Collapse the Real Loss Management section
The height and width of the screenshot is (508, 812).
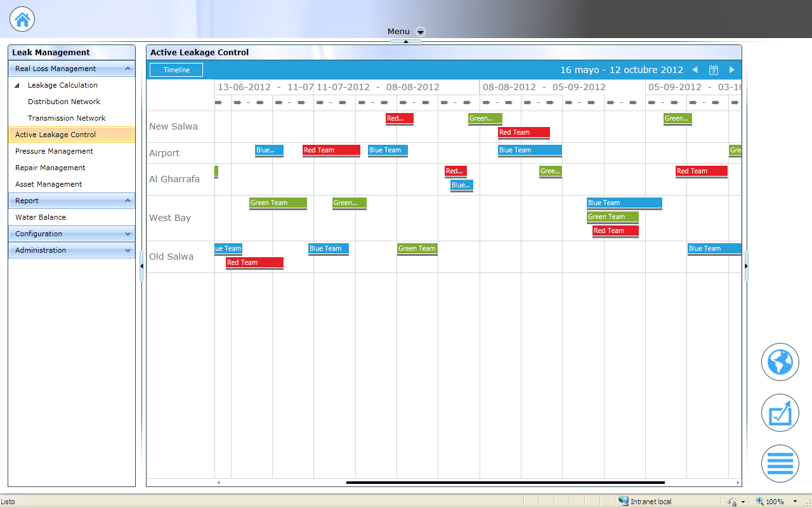128,69
